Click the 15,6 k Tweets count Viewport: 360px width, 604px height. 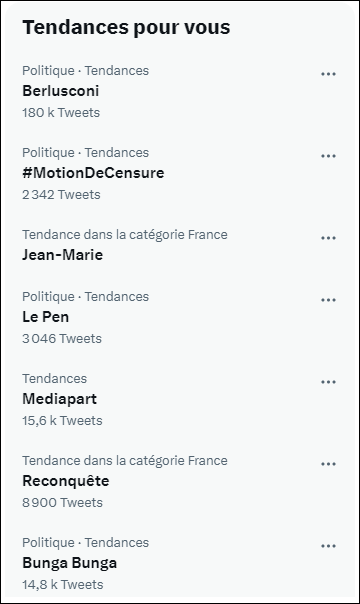pyautogui.click(x=62, y=421)
